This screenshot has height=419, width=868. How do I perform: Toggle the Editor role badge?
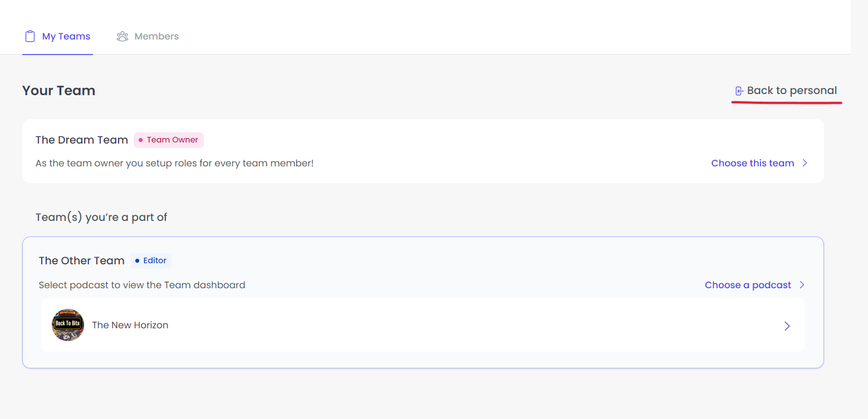[150, 260]
